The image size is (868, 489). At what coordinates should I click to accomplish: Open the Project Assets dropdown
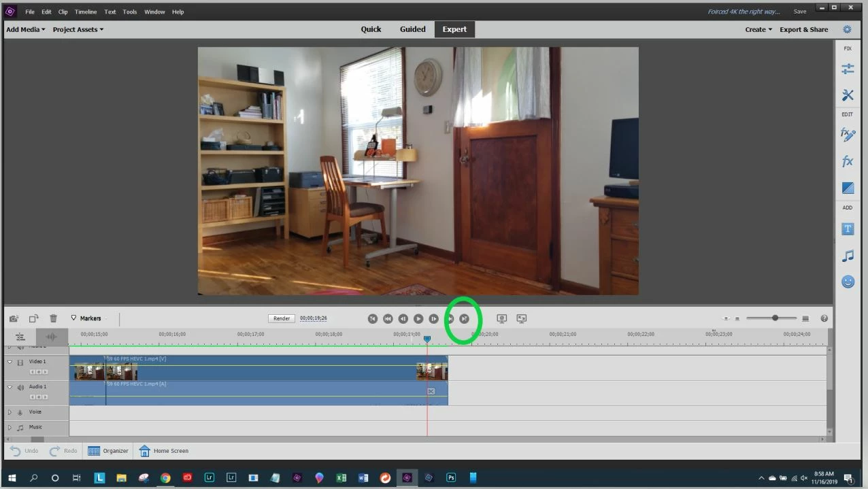(x=78, y=29)
